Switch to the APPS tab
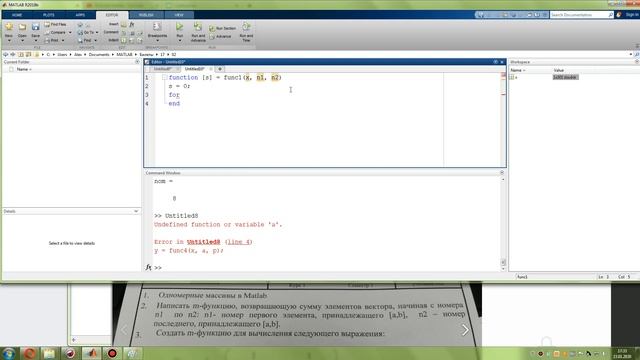This screenshot has height=360, width=640. tap(80, 15)
